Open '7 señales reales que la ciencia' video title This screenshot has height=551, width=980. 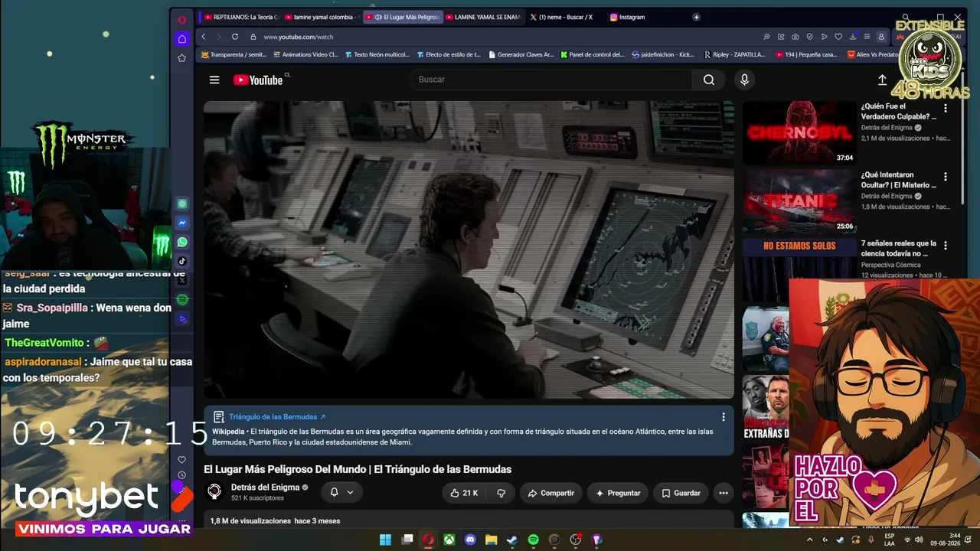click(899, 248)
